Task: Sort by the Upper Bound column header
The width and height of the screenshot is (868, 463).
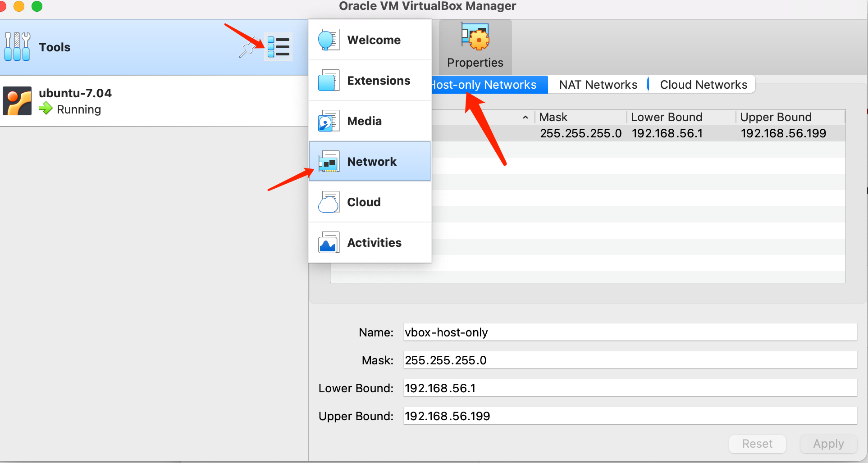Action: (790, 117)
